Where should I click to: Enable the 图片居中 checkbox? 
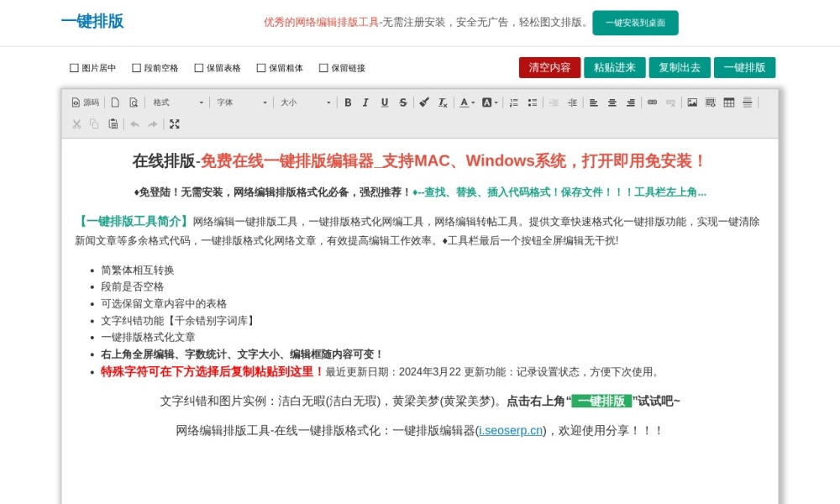pyautogui.click(x=74, y=68)
